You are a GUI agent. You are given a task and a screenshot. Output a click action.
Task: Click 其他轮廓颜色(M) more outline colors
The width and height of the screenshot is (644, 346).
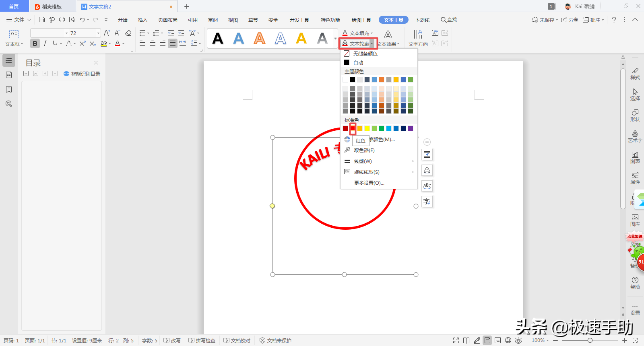[379, 139]
